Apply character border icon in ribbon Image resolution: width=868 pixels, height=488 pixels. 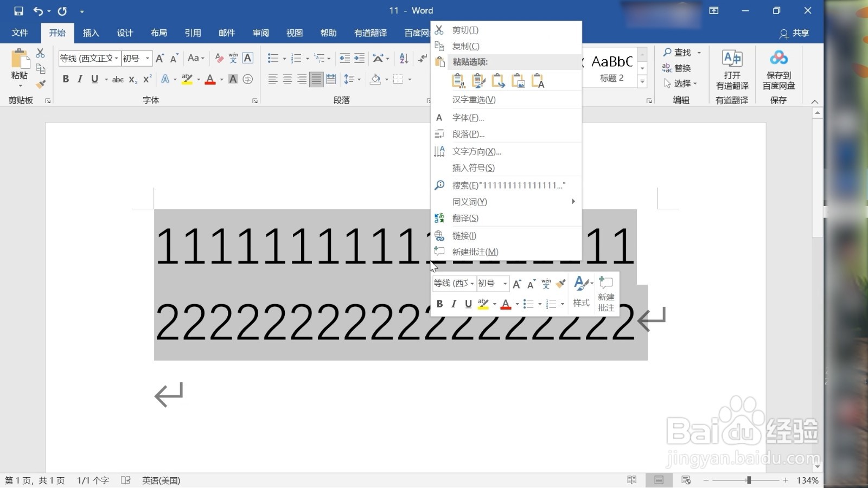(248, 58)
